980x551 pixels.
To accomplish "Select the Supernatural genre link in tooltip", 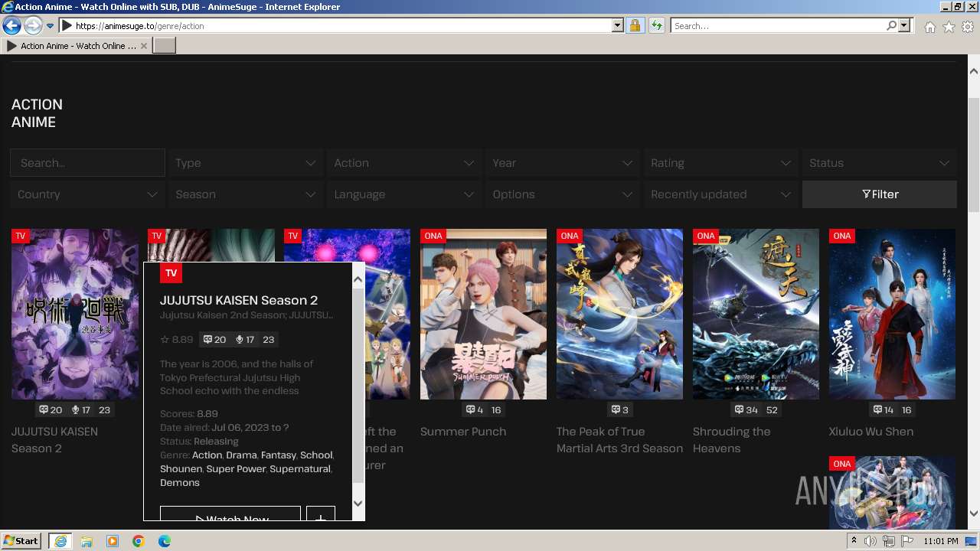I will [300, 469].
